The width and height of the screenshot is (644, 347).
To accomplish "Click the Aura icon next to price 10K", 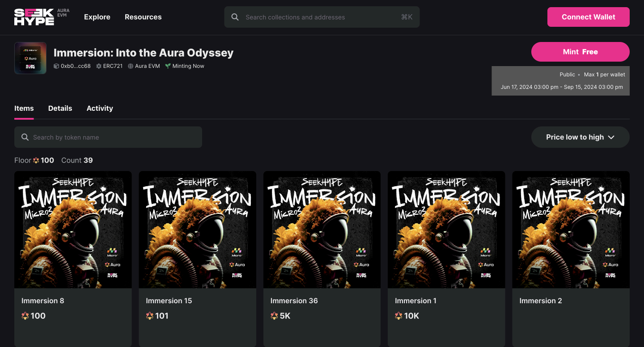I will click(398, 316).
